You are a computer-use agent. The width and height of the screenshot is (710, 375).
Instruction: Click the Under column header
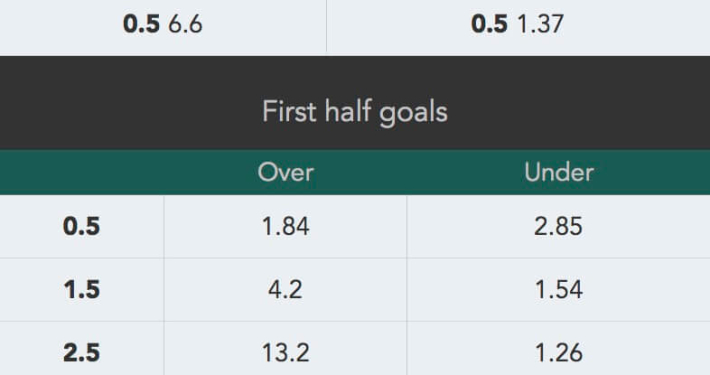559,173
